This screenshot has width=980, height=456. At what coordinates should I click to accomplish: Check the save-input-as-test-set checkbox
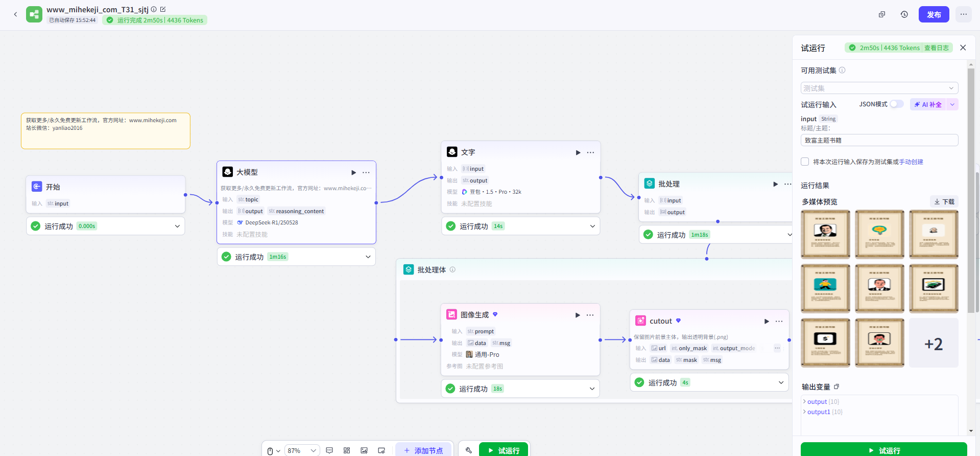click(x=805, y=162)
